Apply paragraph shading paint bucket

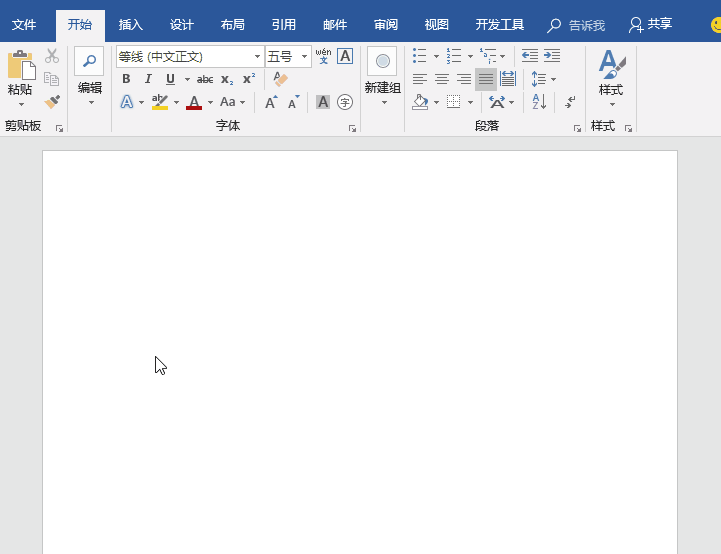pyautogui.click(x=420, y=102)
